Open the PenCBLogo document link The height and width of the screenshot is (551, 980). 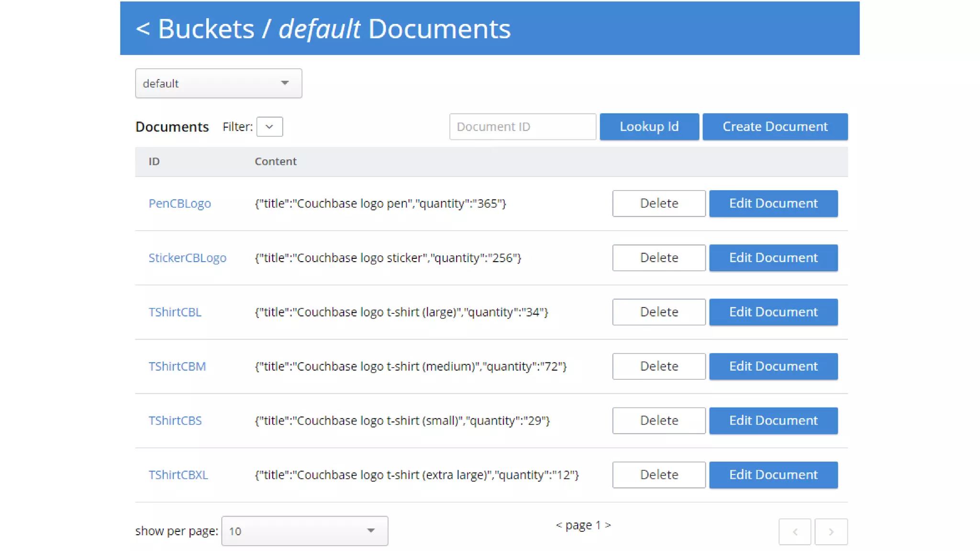tap(179, 203)
